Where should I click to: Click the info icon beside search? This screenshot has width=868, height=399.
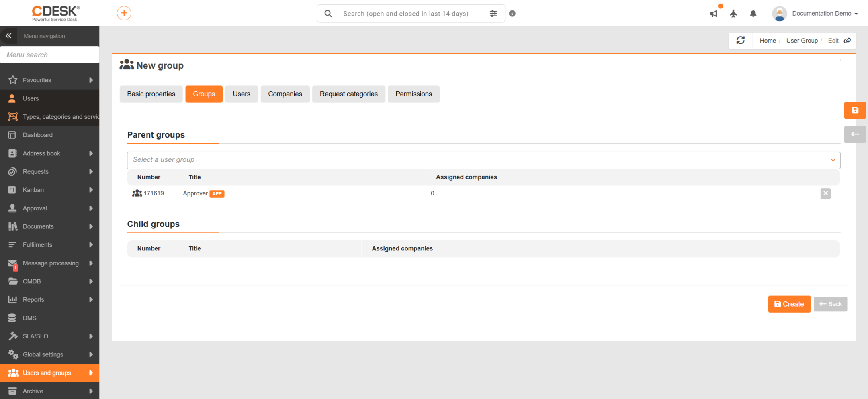coord(512,14)
